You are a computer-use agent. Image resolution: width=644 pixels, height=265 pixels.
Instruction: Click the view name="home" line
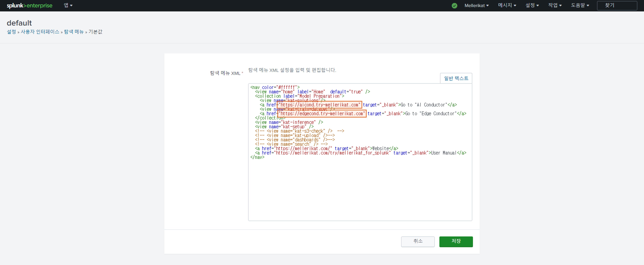pyautogui.click(x=312, y=92)
